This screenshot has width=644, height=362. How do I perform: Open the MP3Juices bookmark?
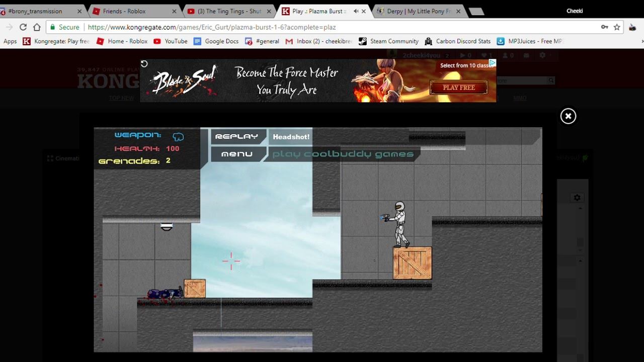[x=529, y=41]
